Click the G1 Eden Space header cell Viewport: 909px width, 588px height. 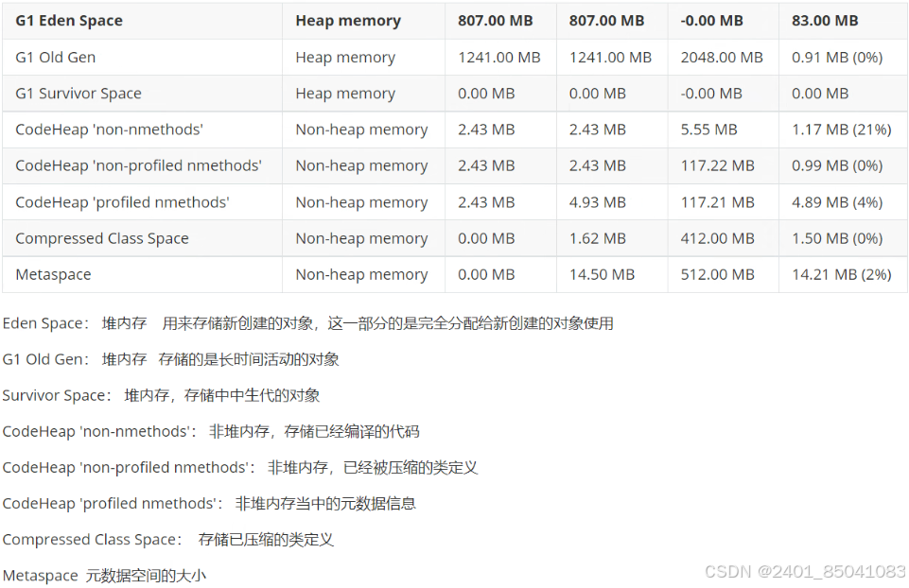pyautogui.click(x=142, y=21)
